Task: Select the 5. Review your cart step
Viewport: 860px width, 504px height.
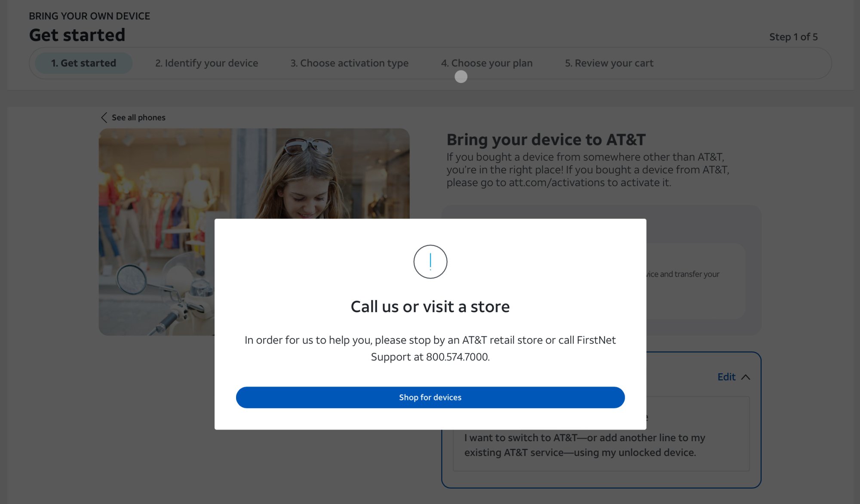Action: pos(609,63)
